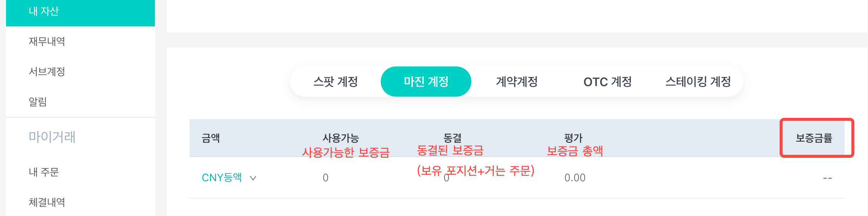
Task: Open the 내 자산 sidebar menu
Action: [44, 11]
